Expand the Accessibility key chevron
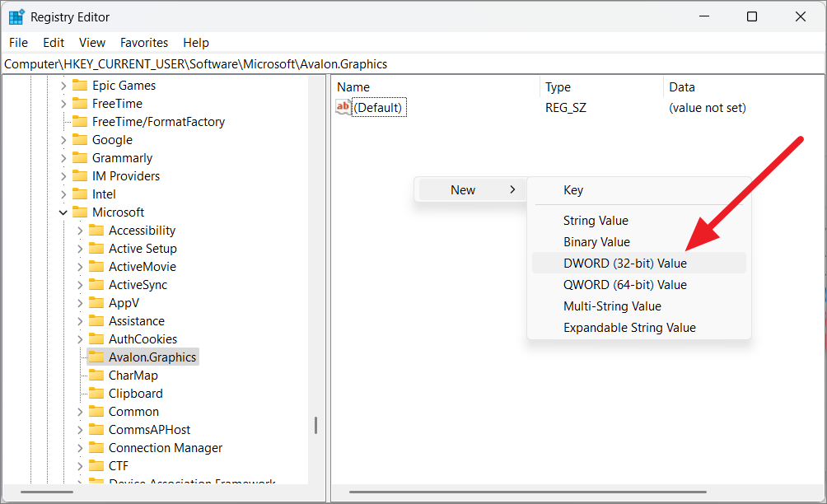827x504 pixels. click(x=80, y=231)
